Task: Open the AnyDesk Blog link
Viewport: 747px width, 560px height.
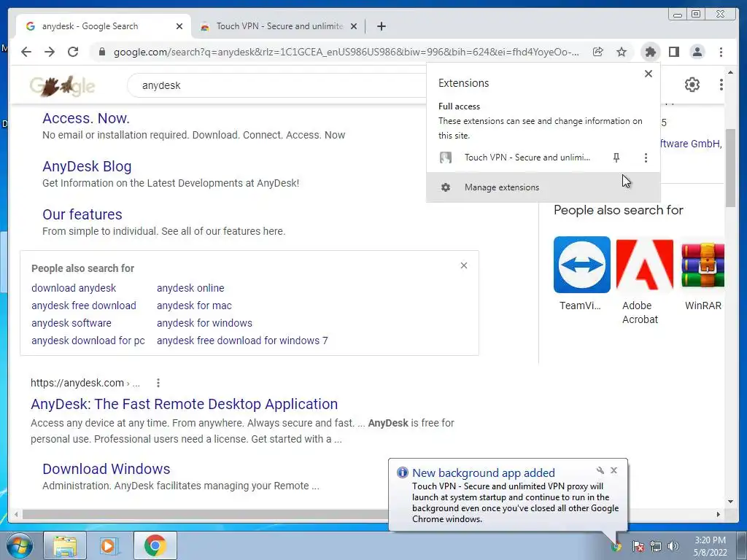Action: 87,166
